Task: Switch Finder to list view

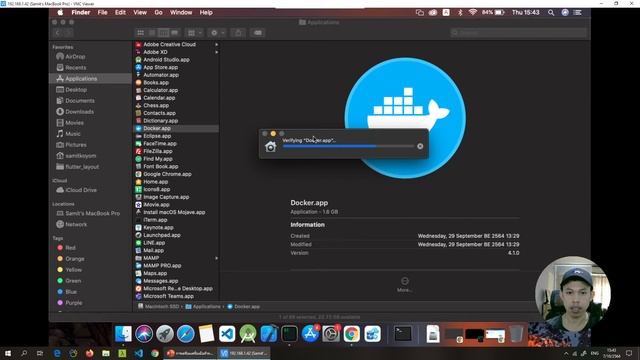Action: point(152,33)
